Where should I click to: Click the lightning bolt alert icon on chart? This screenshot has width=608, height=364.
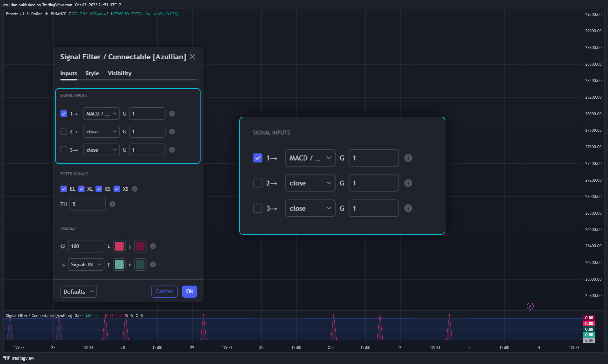530,306
